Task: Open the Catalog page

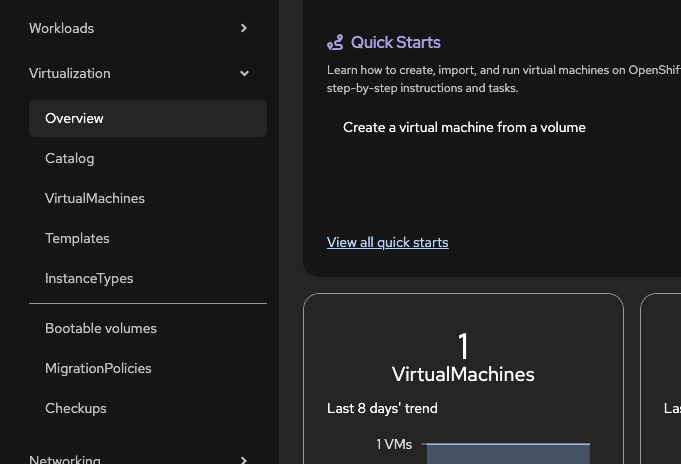Action: pyautogui.click(x=148, y=159)
